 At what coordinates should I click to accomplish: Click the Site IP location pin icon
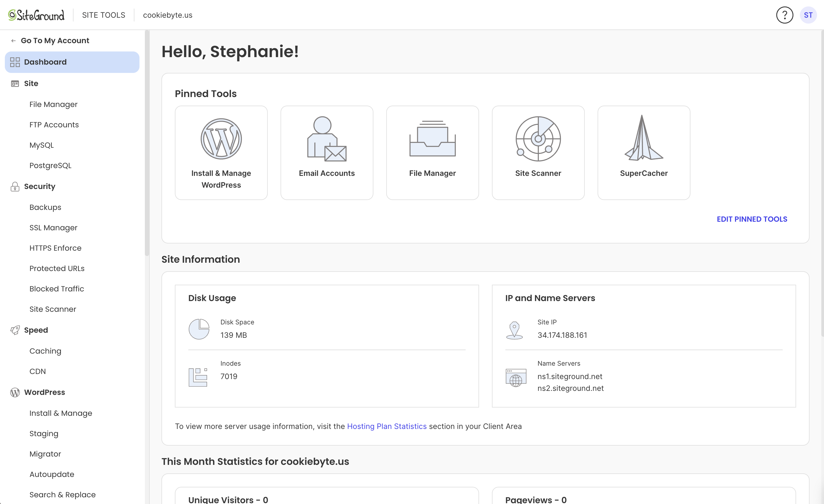point(514,330)
